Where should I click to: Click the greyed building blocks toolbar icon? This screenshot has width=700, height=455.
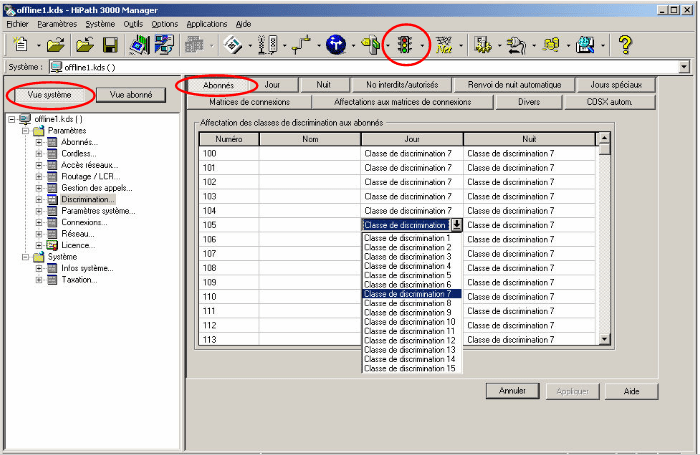click(194, 45)
